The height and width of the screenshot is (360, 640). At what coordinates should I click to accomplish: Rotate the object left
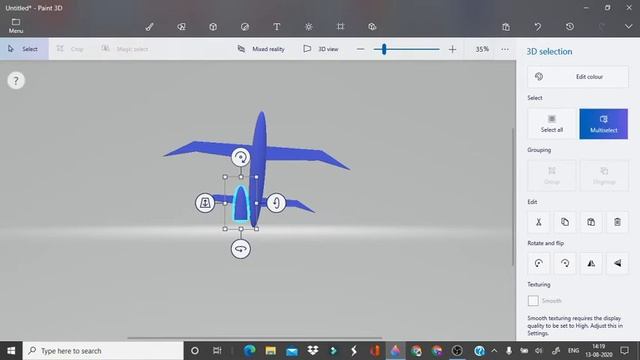coord(538,263)
